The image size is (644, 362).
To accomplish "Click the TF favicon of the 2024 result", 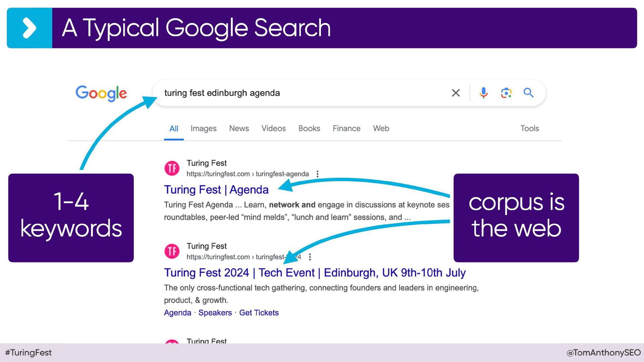I will pyautogui.click(x=172, y=251).
